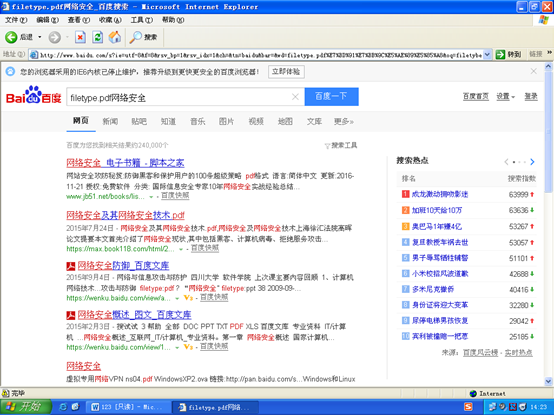Open the 查看(V) menu
The image size is (554, 415).
point(79,20)
